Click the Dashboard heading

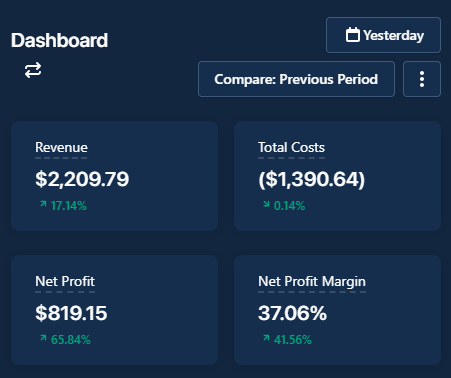click(59, 40)
